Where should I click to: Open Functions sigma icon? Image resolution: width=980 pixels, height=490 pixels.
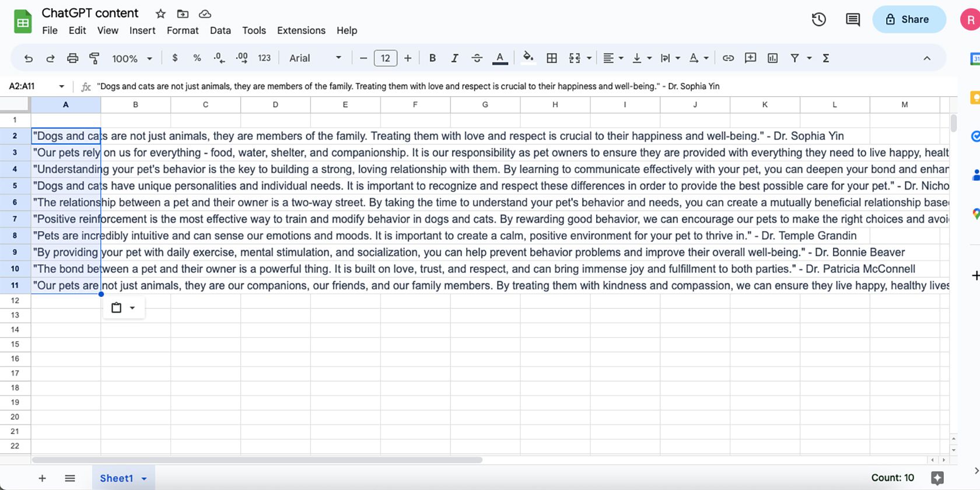click(x=826, y=58)
